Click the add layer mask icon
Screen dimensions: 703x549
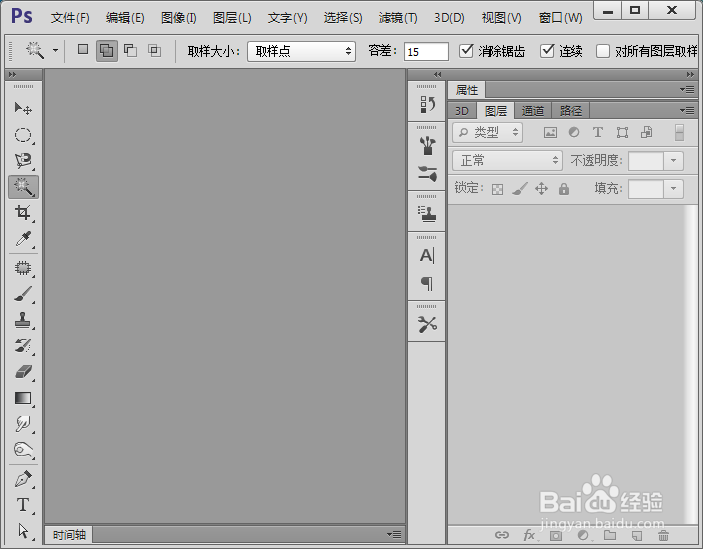pos(556,536)
